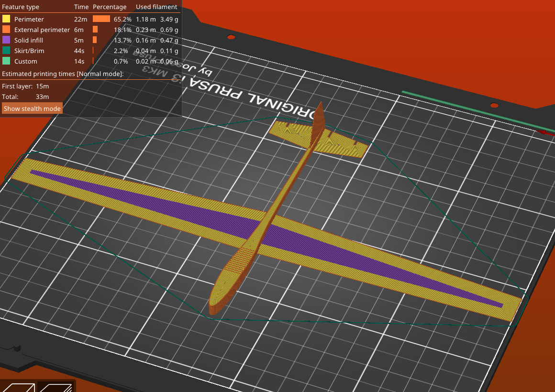Image resolution: width=555 pixels, height=392 pixels.
Task: Click the yellow Perimeter color swatch
Action: (x=6, y=19)
